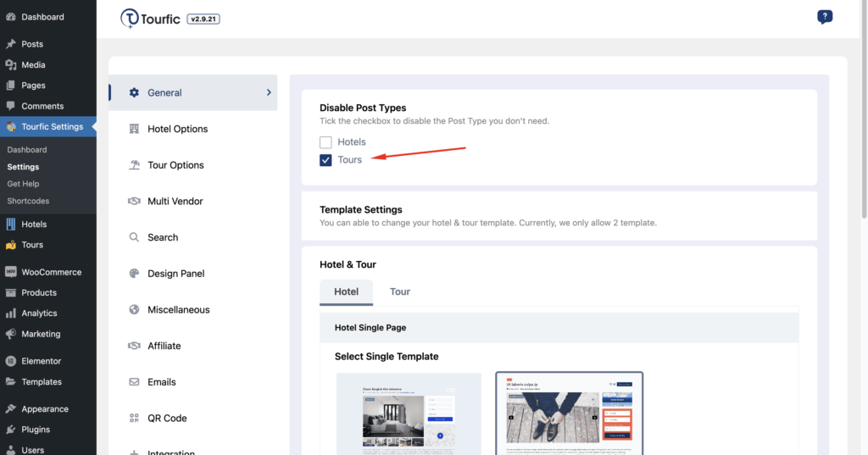Click the Miscellaneous globe icon
This screenshot has width=868, height=455.
coord(134,309)
